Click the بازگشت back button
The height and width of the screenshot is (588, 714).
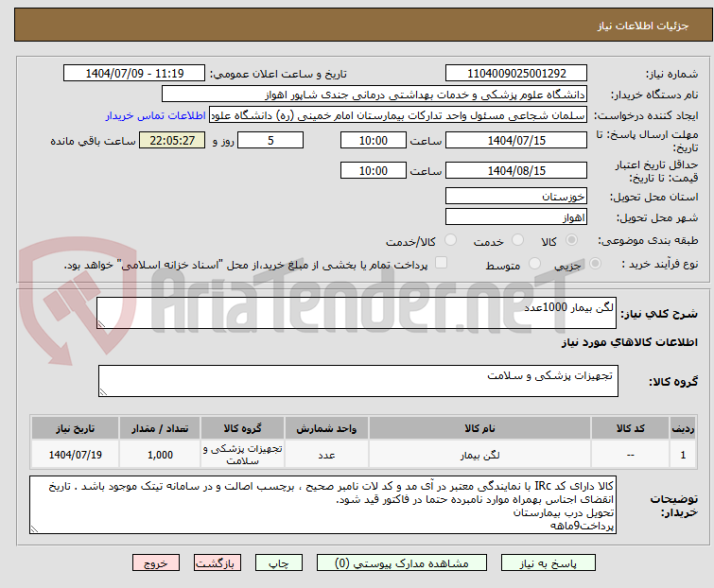218,563
